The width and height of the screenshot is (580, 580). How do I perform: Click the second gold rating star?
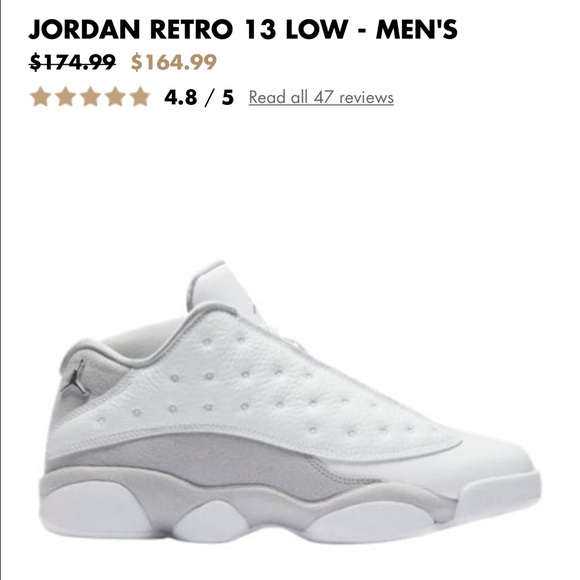65,97
